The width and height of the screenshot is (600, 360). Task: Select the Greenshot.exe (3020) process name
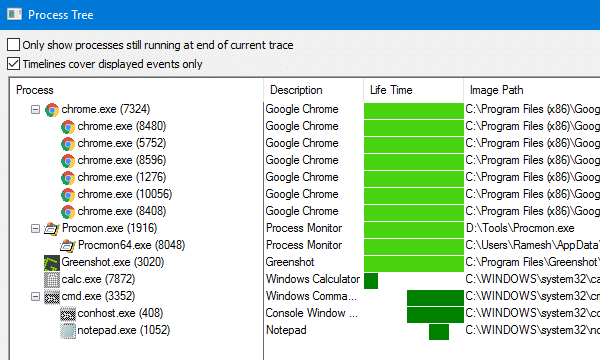(113, 262)
